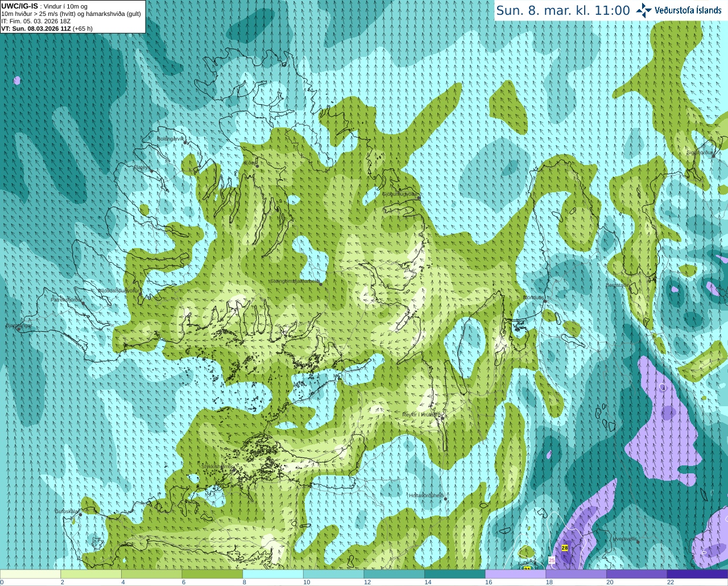This screenshot has height=586, width=728.
Task: Click the Gufuskálar station label
Action: 66,511
